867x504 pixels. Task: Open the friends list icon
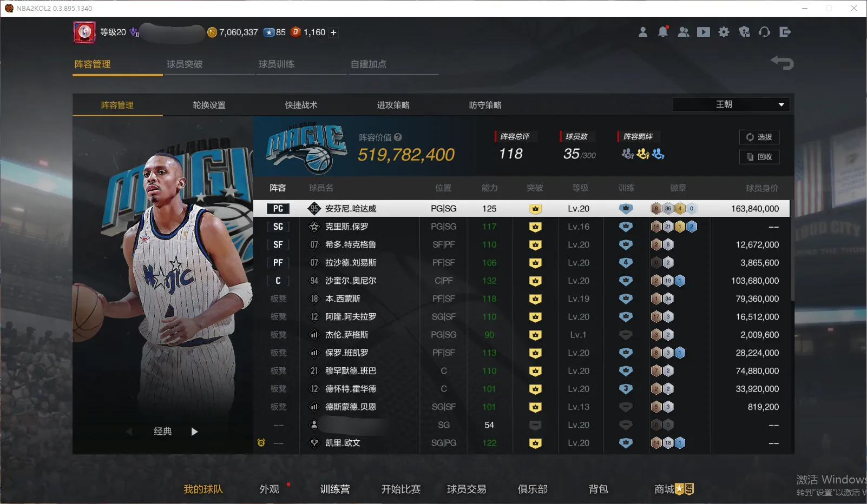coord(684,32)
